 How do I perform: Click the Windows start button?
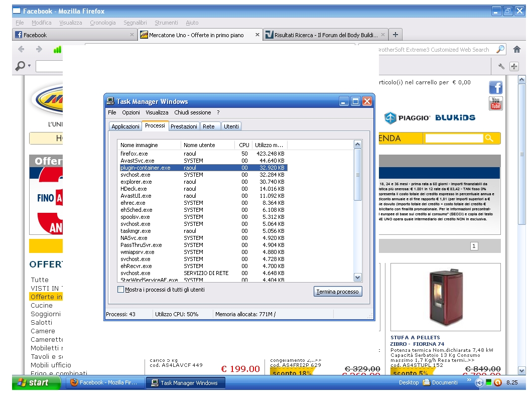coord(33,382)
